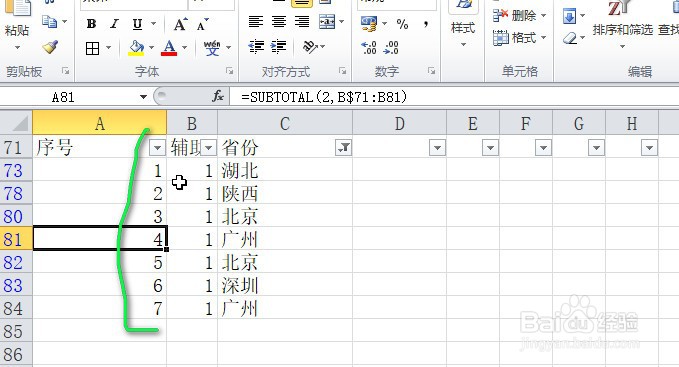
Task: Open the fill color dropdown arrow
Action: [x=151, y=48]
